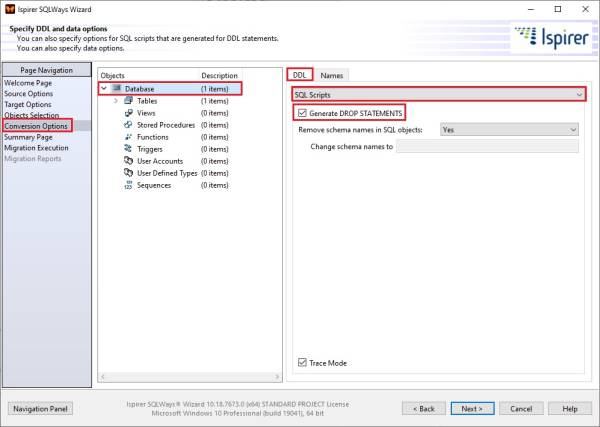Click the Tables icon in Objects tree
The image size is (600, 427).
(128, 101)
